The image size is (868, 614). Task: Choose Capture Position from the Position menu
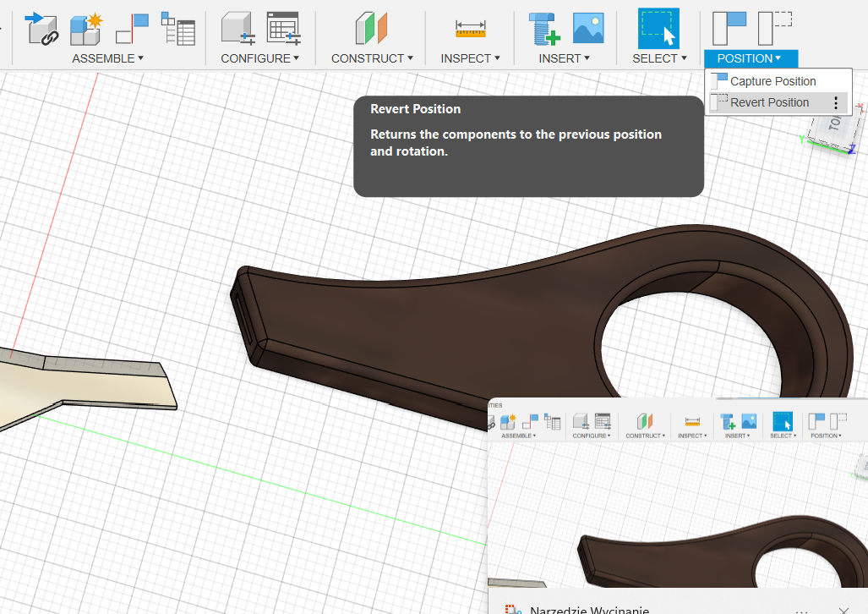tap(772, 81)
